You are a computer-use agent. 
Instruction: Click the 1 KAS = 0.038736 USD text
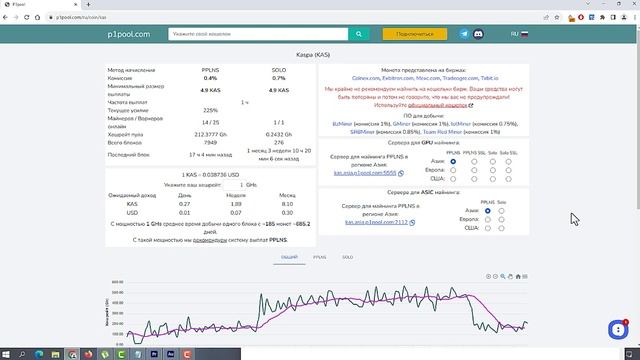[211, 175]
